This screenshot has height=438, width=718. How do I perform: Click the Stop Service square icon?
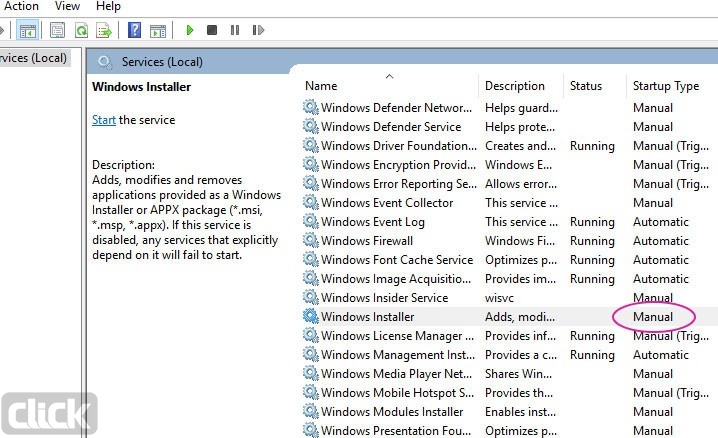[x=212, y=30]
